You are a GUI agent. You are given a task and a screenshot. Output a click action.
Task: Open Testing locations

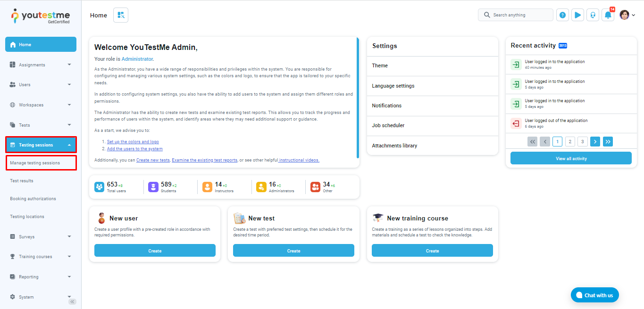(27, 217)
